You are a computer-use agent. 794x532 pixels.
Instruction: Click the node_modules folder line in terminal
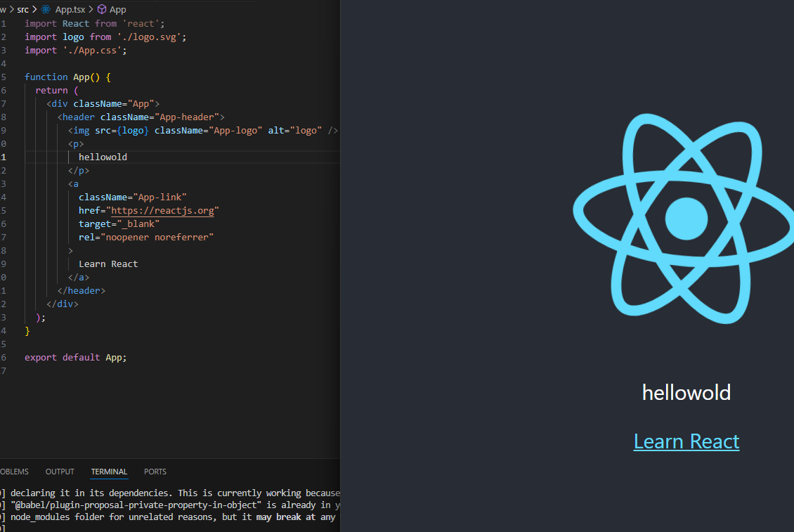click(169, 517)
